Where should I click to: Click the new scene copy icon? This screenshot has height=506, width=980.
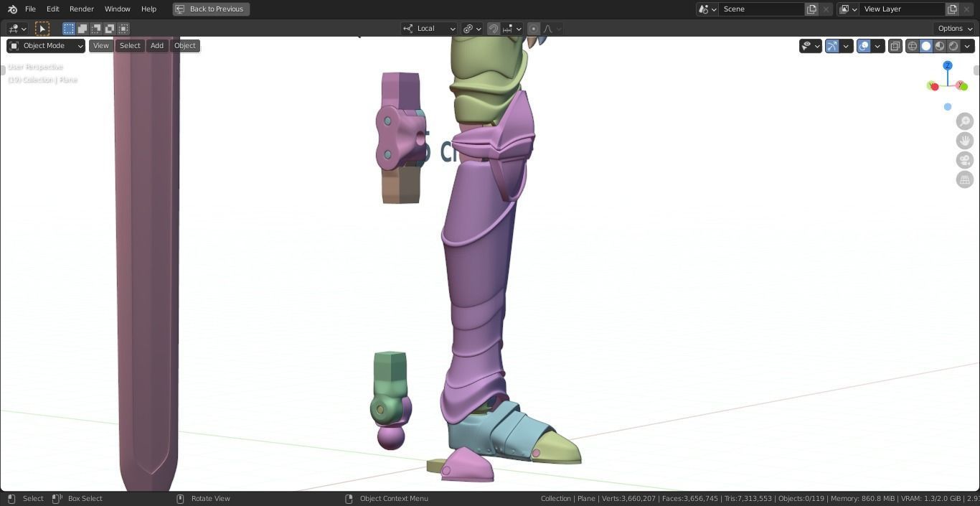coord(811,9)
